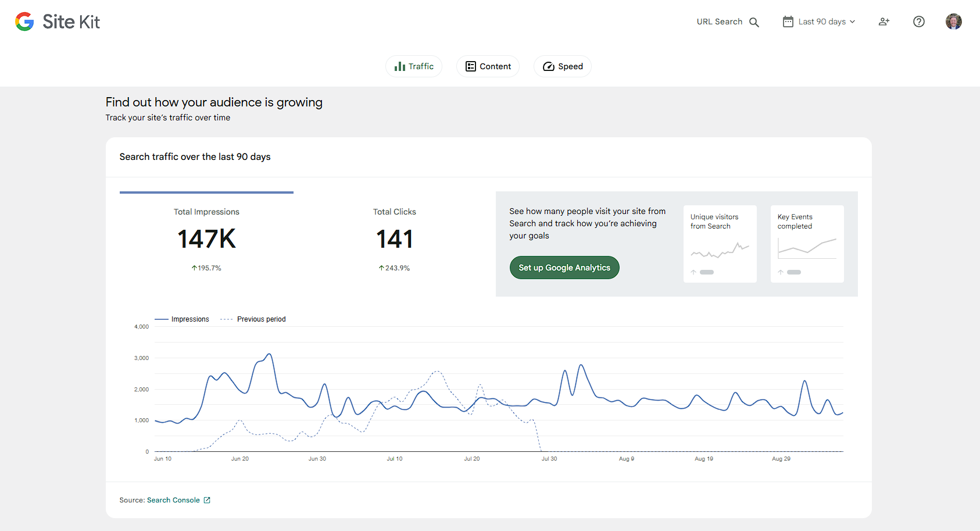Click the URL Search magnifier icon

(754, 22)
